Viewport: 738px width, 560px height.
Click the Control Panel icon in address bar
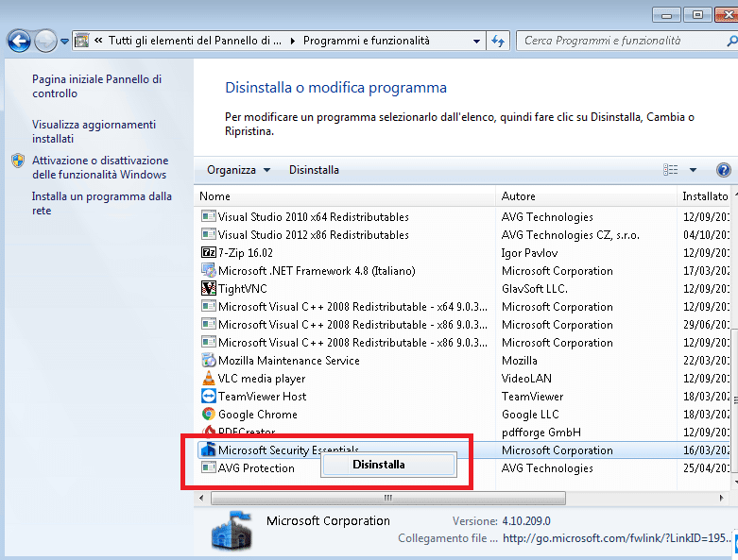click(82, 41)
